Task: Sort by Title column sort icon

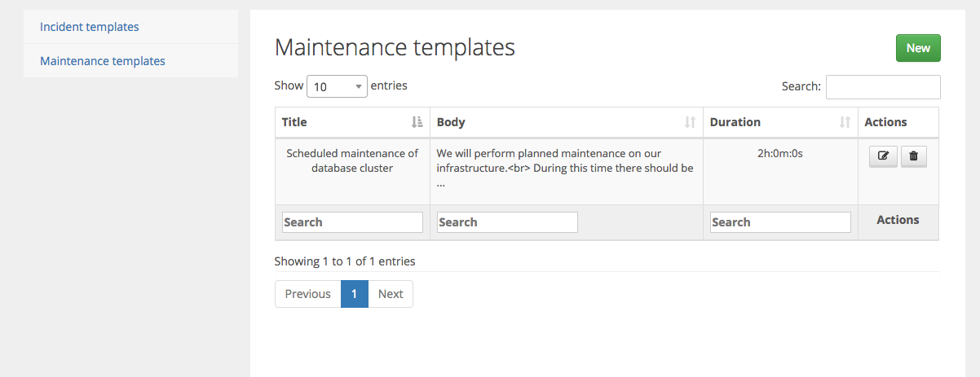Action: [x=417, y=122]
